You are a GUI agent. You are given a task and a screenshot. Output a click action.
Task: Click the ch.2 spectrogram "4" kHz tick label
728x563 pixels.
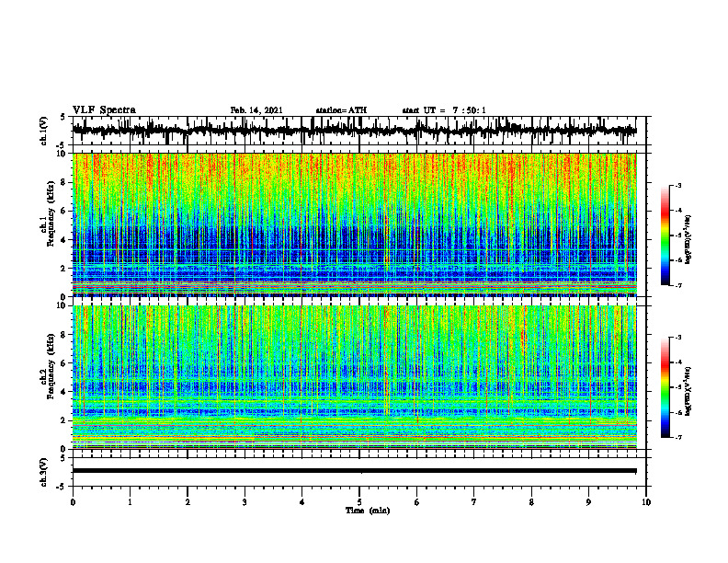(64, 392)
